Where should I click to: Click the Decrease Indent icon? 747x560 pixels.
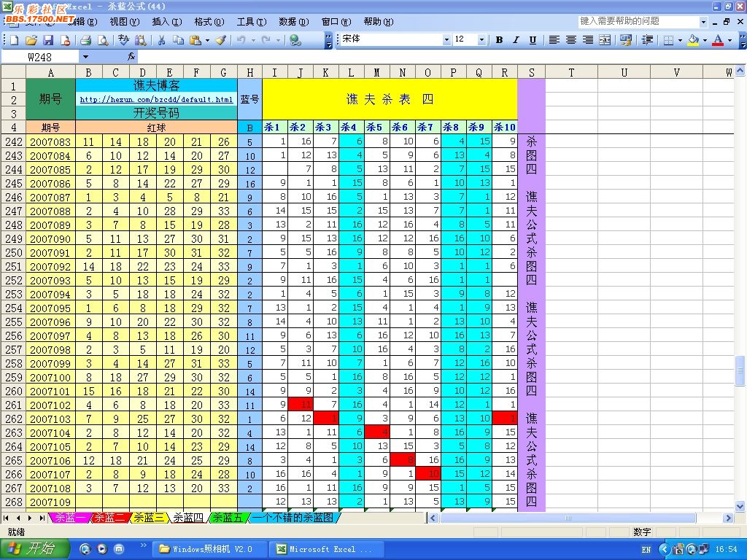(x=647, y=40)
